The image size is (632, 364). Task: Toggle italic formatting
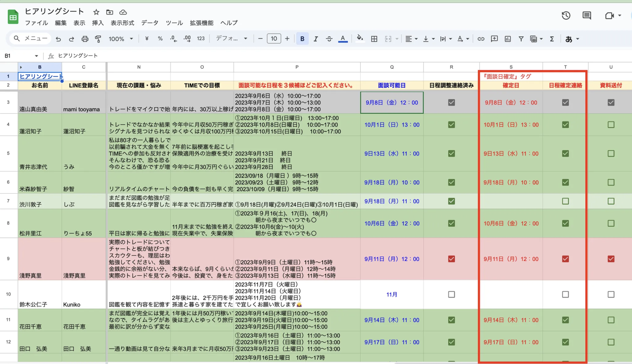click(x=315, y=39)
